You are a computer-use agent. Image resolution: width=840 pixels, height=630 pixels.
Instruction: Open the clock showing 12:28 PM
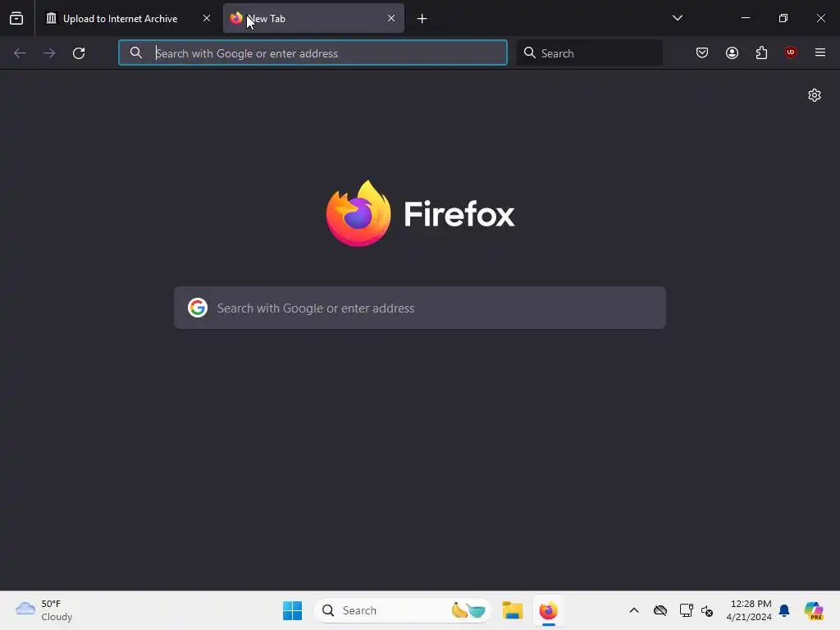point(748,610)
